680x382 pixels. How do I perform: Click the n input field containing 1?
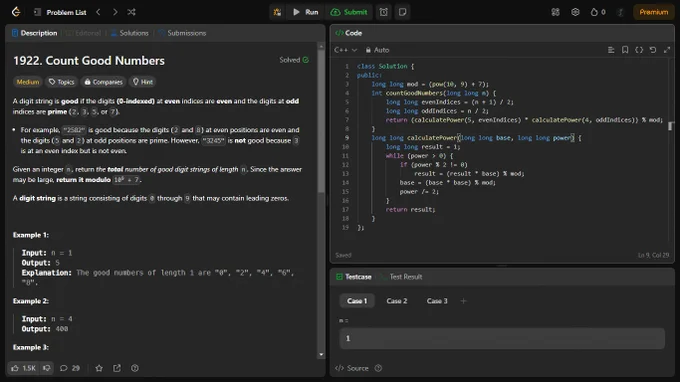click(502, 338)
